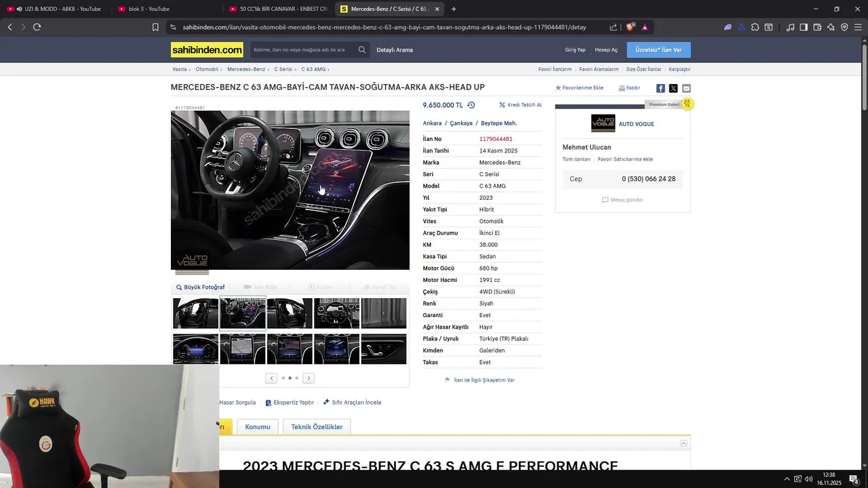
Task: Share listing on X icon
Action: (x=673, y=88)
